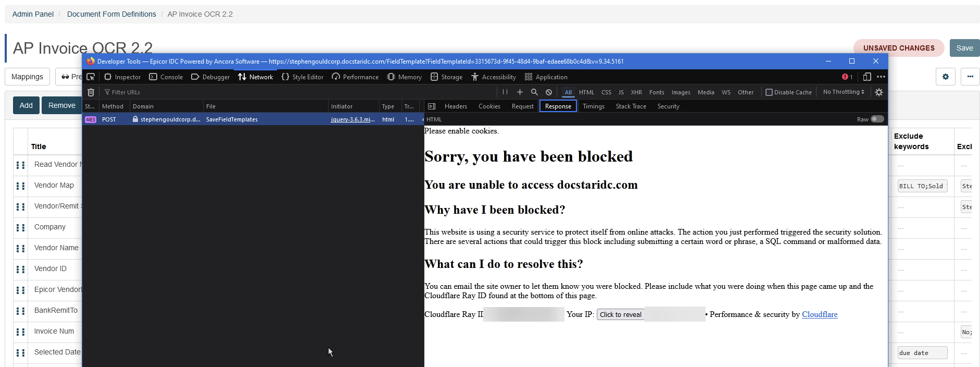Open the jquery-3.6.3 initiator link
The width and height of the screenshot is (980, 367).
click(x=353, y=119)
